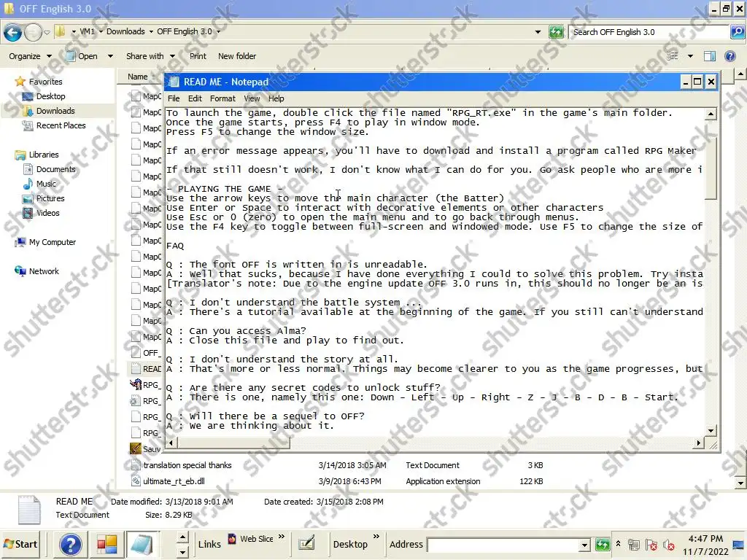This screenshot has width=747, height=560.
Task: Open the address bar history dropdown
Action: tap(538, 32)
